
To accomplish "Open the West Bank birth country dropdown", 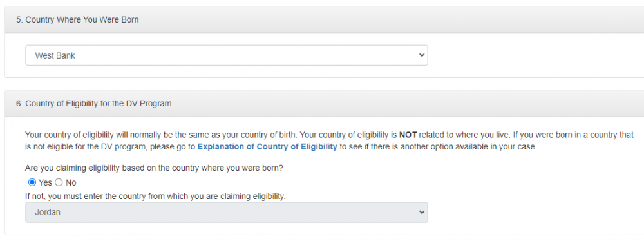I will tap(226, 55).
